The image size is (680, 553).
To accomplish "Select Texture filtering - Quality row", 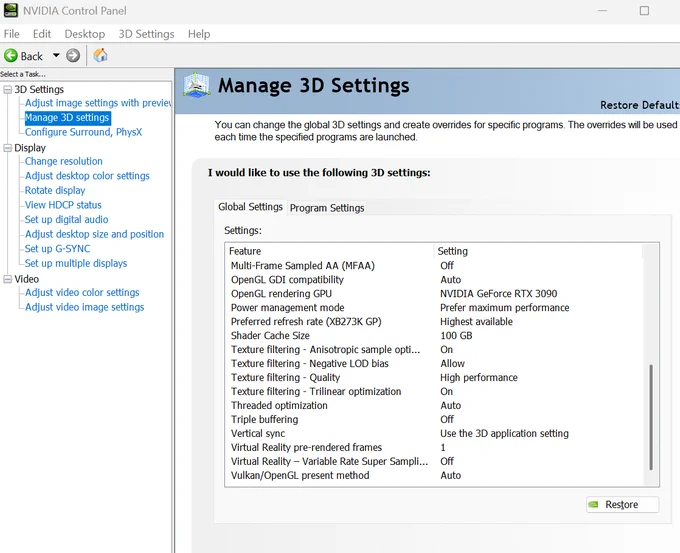I will pos(434,377).
